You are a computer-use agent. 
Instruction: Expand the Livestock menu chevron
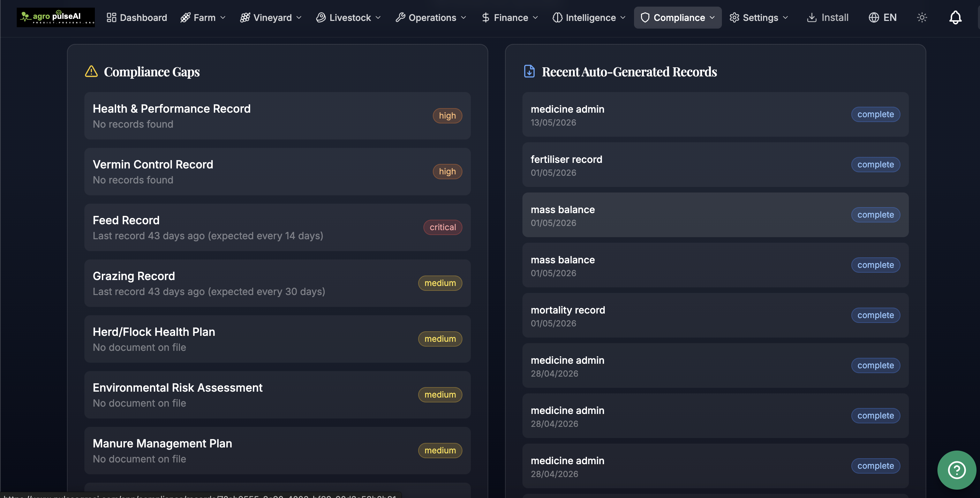(x=378, y=17)
